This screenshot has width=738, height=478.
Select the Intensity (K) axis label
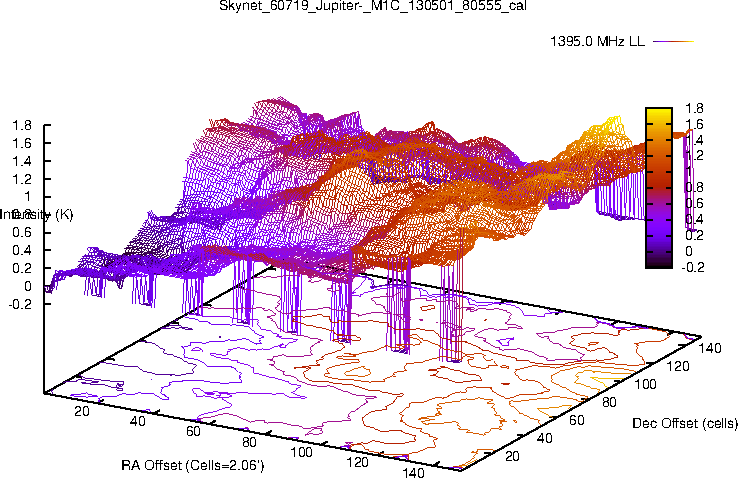point(36,215)
